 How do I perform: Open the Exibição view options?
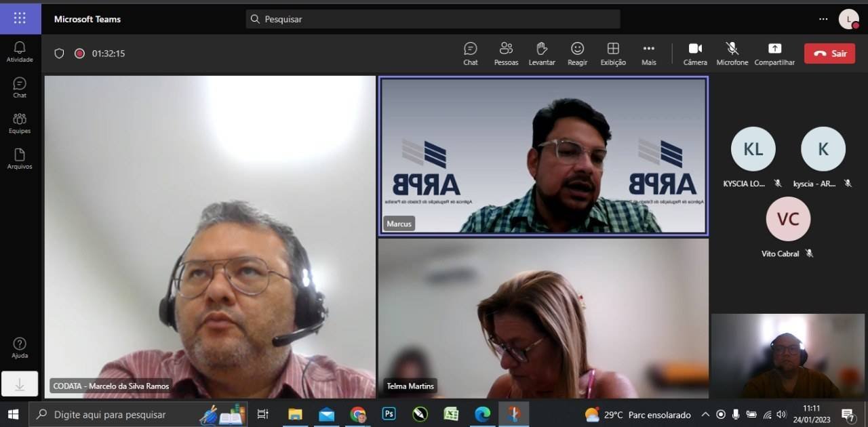[612, 53]
